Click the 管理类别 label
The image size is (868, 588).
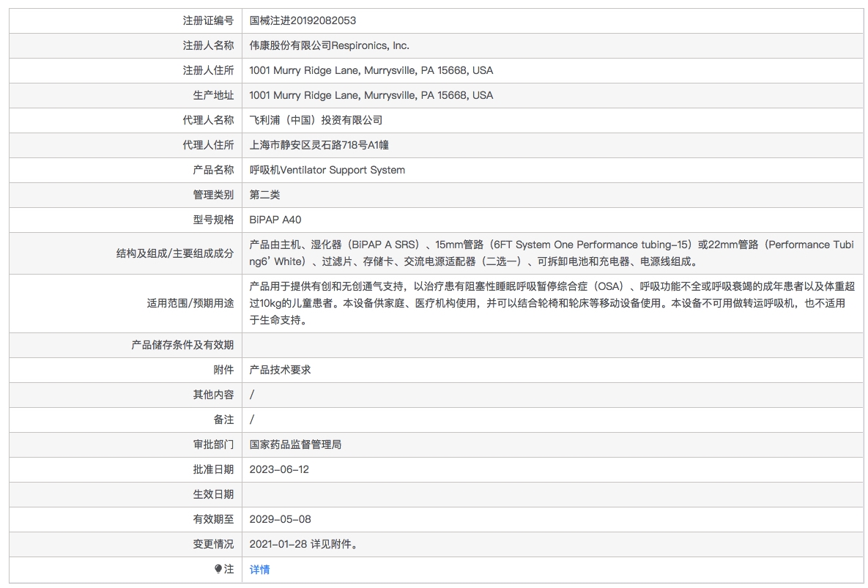213,195
